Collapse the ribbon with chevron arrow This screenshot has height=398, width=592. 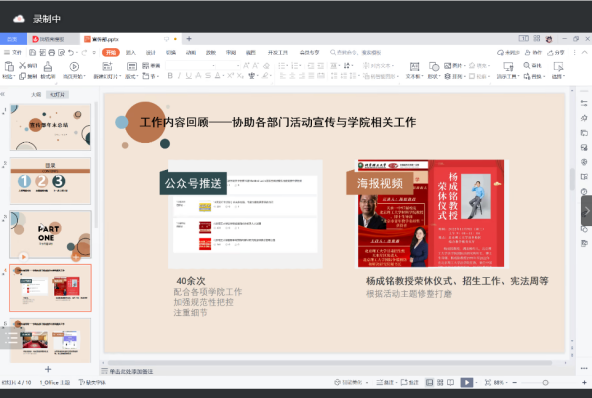(584, 52)
